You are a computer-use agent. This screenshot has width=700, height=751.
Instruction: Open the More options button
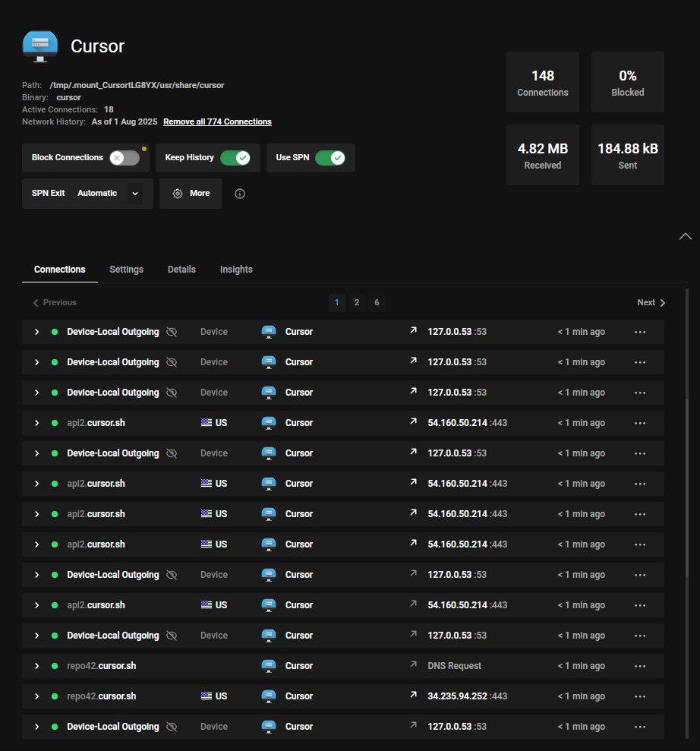pyautogui.click(x=191, y=194)
